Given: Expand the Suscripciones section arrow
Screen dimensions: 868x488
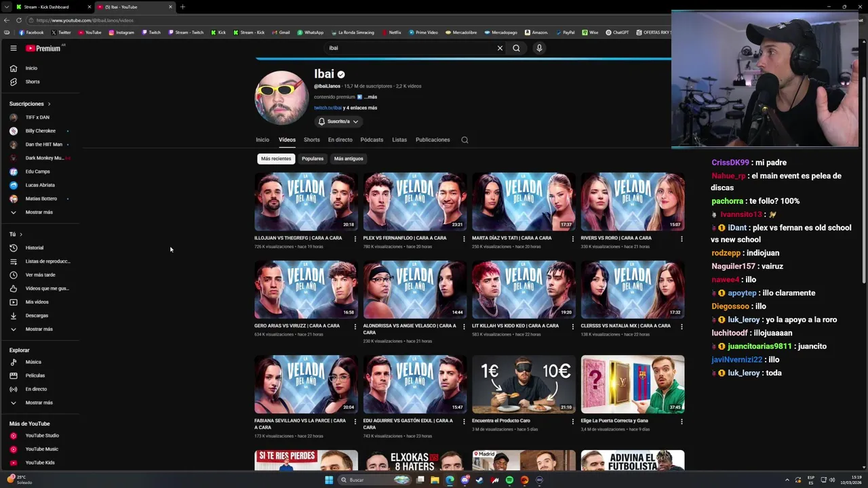Looking at the screenshot, I should click(x=49, y=104).
